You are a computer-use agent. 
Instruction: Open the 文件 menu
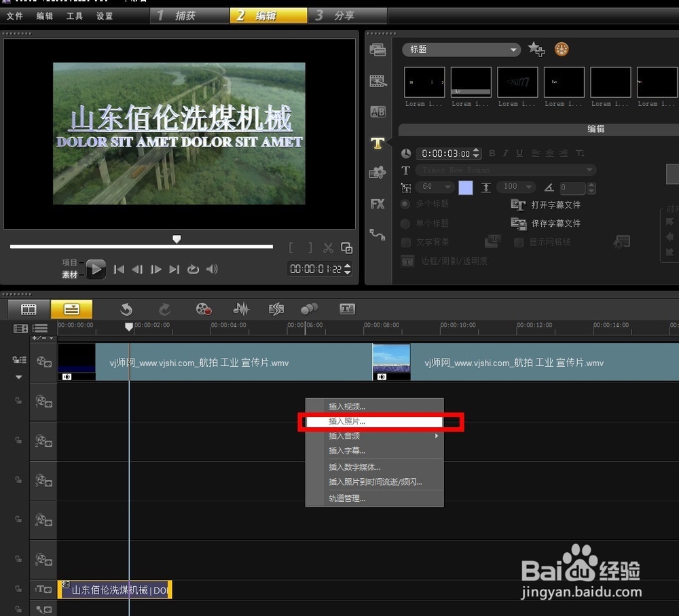[x=15, y=16]
